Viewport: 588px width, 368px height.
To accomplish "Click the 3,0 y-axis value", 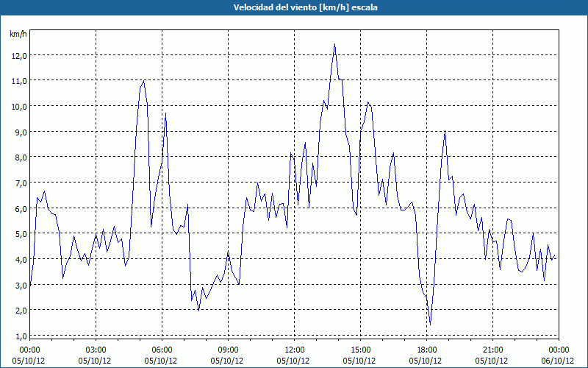I will [x=21, y=285].
